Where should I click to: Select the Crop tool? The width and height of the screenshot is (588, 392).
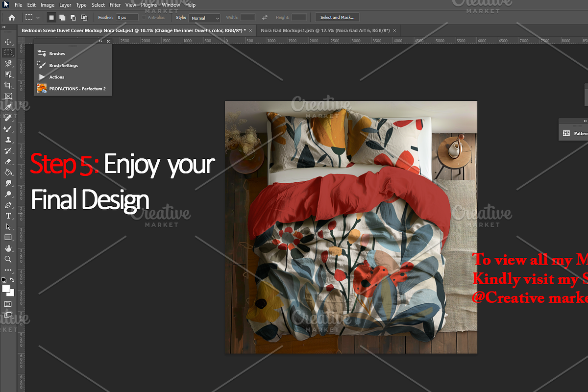(x=8, y=85)
